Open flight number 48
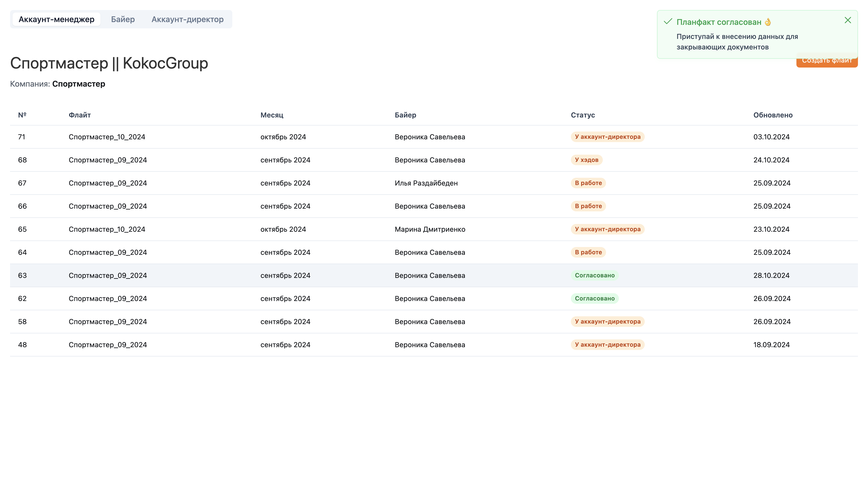868x481 pixels. (x=434, y=345)
